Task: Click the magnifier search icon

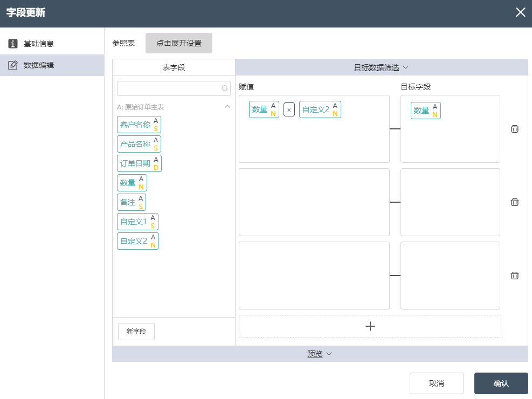Action: coord(225,88)
